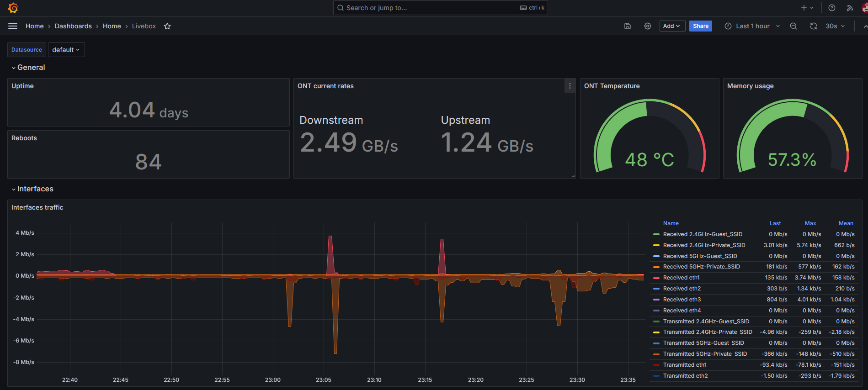Click the Downstream 2.49 GB/s value

[x=349, y=142]
